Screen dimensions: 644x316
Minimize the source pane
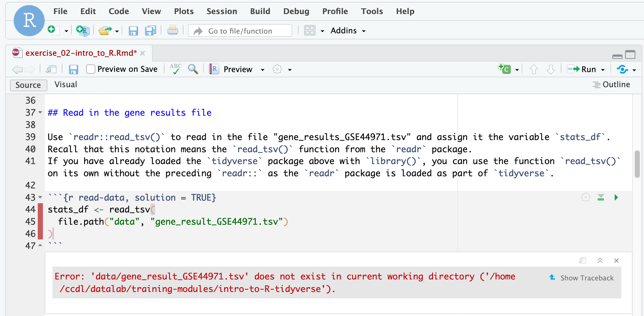[x=617, y=56]
